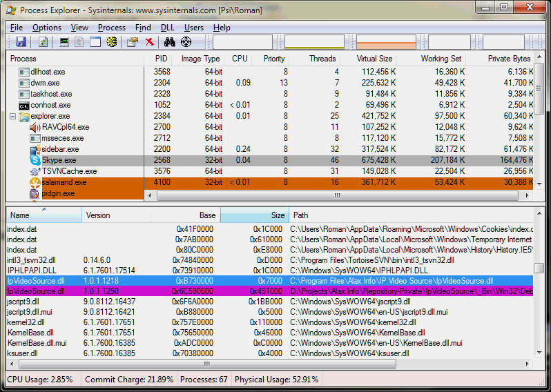Screen dimensions: 551x392
Task: Click the crosshair Find Window's Process icon
Action: [x=186, y=42]
